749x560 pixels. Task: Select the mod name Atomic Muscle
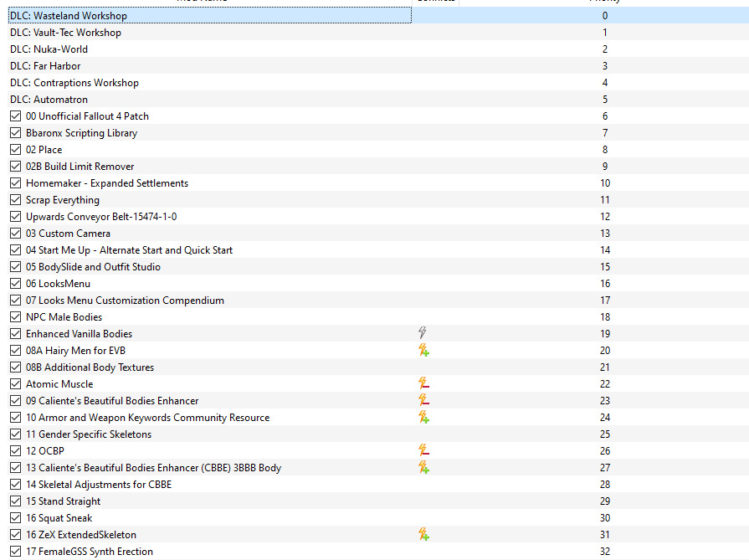click(x=59, y=383)
